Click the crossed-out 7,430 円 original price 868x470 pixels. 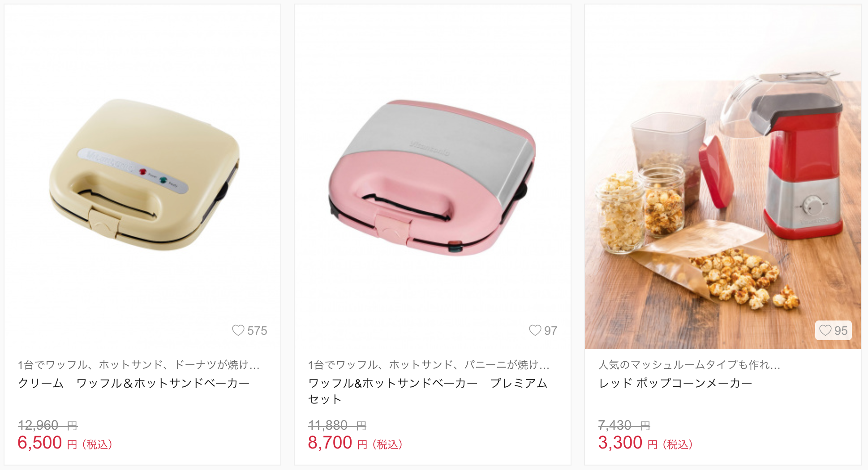[x=624, y=425]
